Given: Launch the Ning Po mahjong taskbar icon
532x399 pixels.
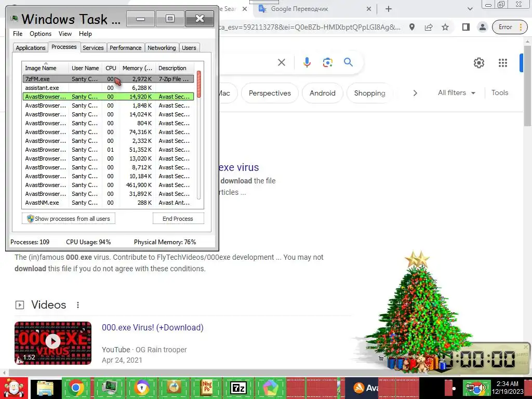Looking at the screenshot, I should click(207, 388).
